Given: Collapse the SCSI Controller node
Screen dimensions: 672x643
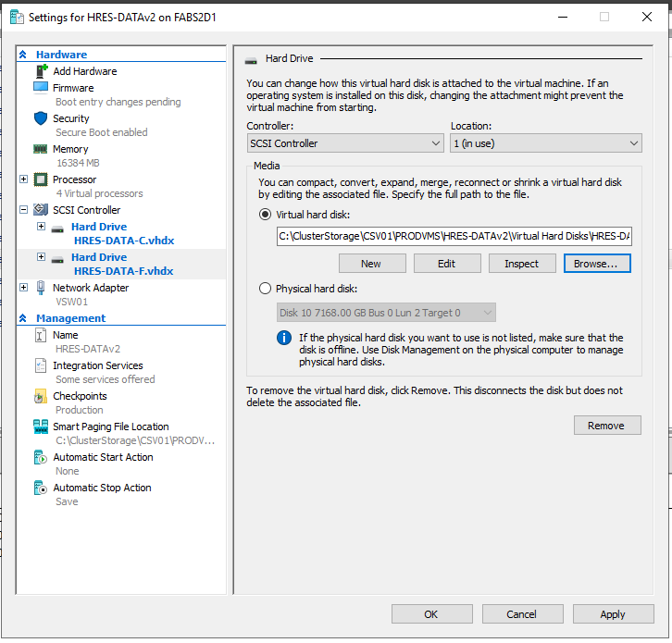Looking at the screenshot, I should [x=24, y=210].
